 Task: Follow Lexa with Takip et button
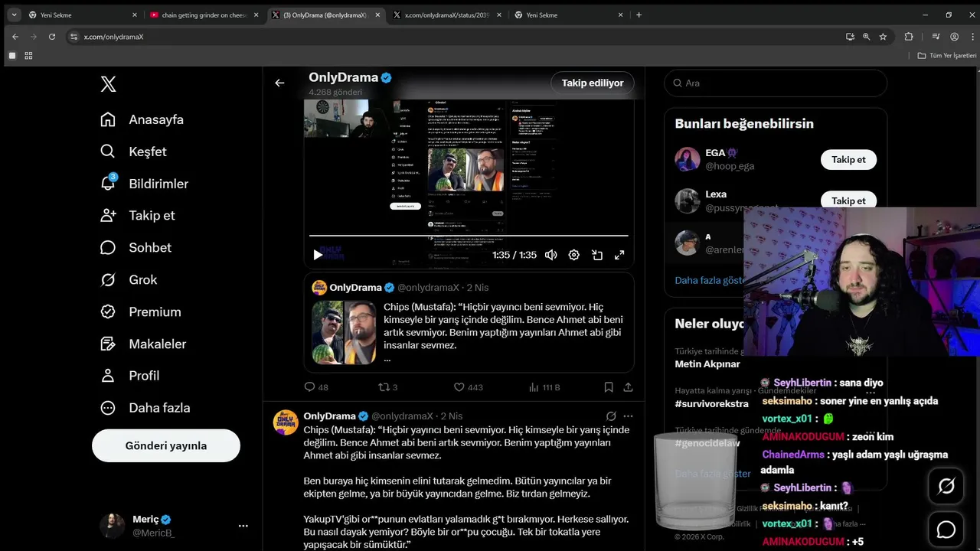848,201
